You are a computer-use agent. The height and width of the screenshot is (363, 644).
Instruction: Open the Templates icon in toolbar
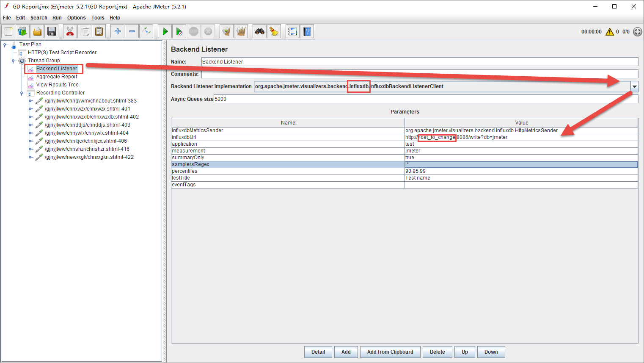pos(22,31)
